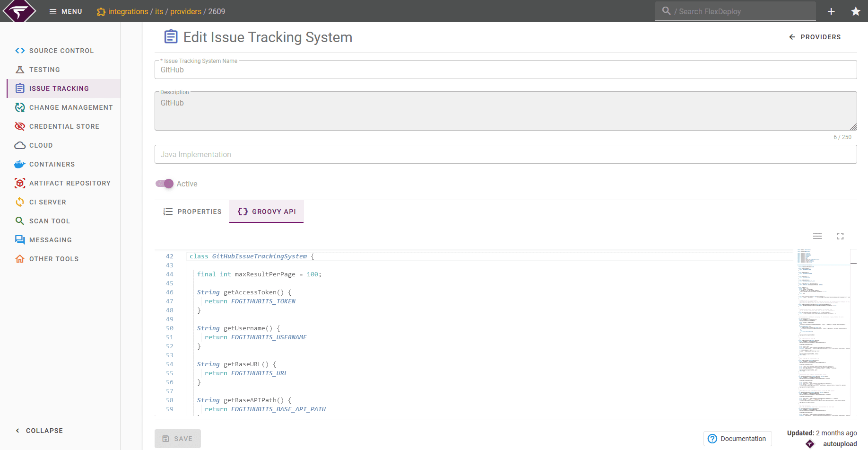The width and height of the screenshot is (868, 450).
Task: Click the Source Control code brackets icon
Action: click(x=20, y=51)
